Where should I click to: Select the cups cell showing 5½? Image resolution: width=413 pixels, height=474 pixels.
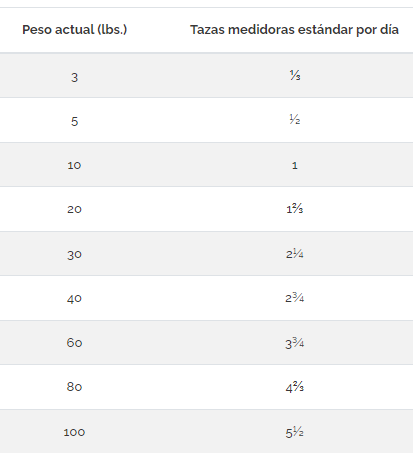pos(295,433)
